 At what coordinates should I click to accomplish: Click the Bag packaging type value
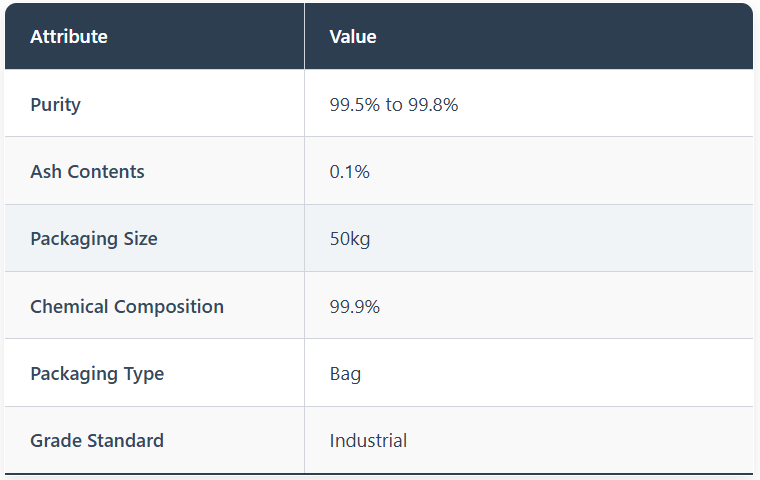tap(345, 374)
